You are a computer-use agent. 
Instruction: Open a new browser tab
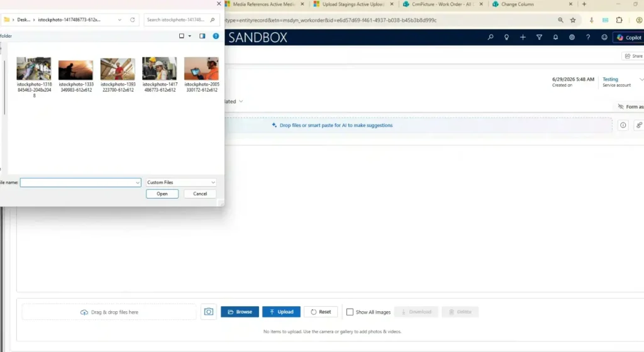tap(584, 4)
